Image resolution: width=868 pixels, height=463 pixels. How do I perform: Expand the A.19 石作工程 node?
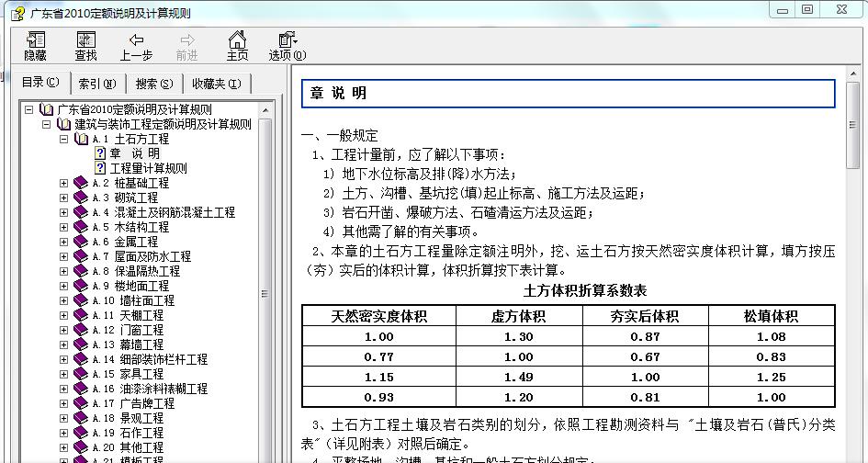tap(63, 433)
